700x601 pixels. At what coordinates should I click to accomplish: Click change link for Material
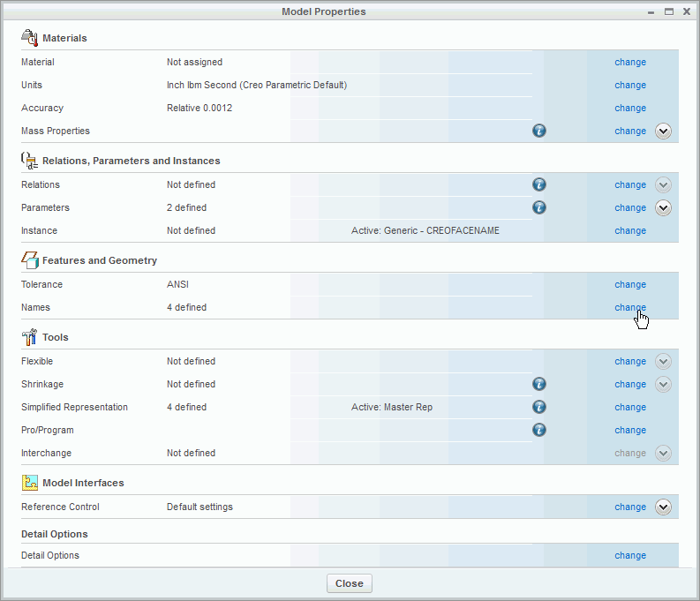click(x=630, y=63)
